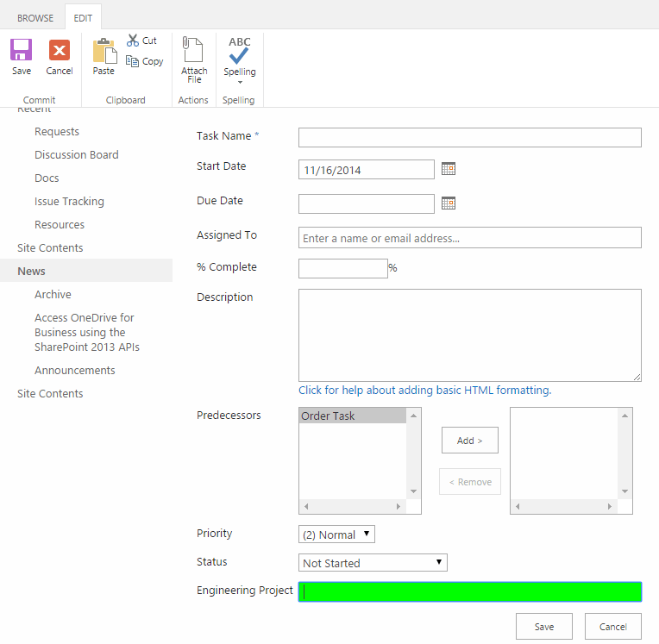Click the red Cancel icon in ribbon

pos(60,50)
